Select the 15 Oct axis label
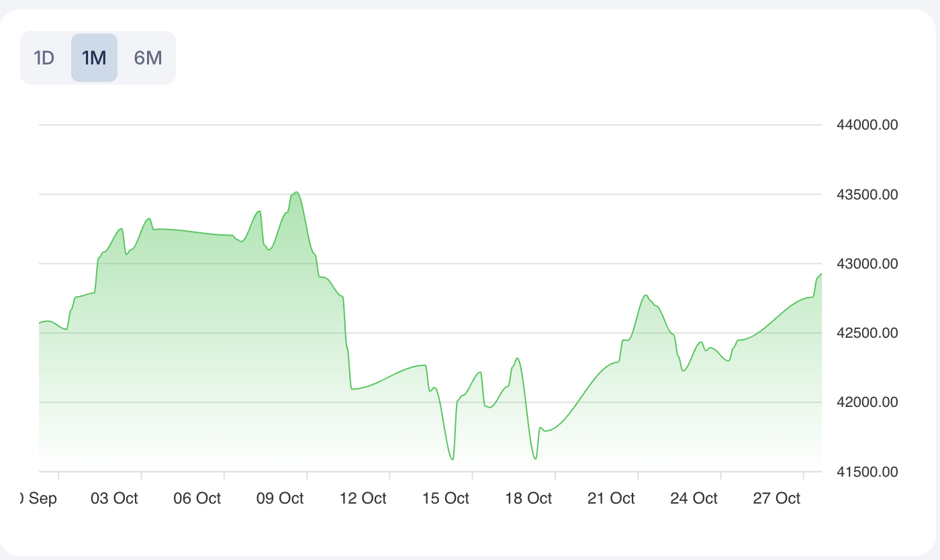This screenshot has height=560, width=940. 446,498
